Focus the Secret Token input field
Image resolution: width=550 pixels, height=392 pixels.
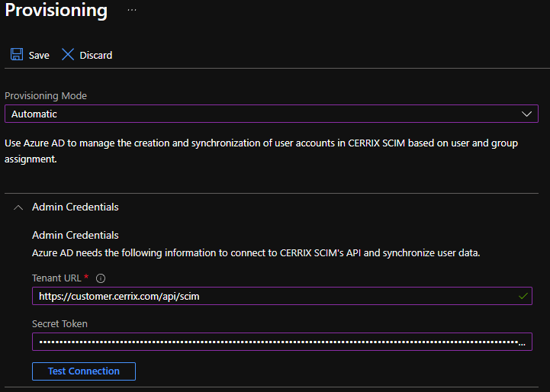[282, 342]
